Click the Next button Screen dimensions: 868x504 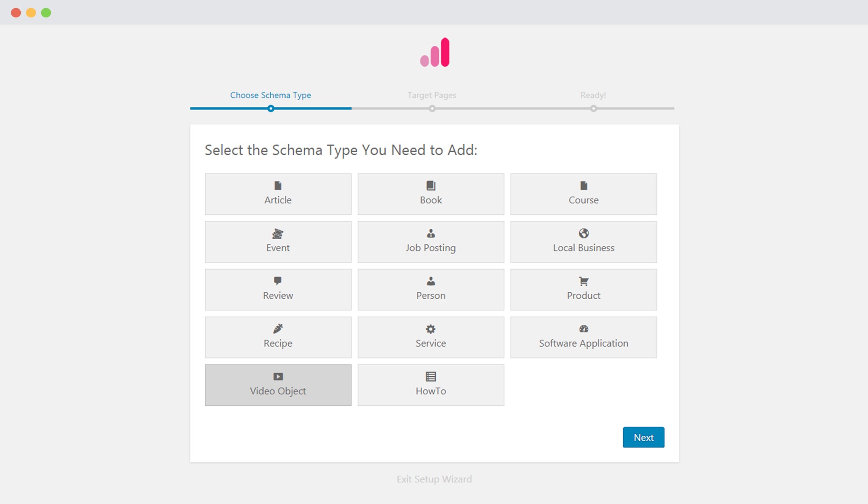(643, 437)
